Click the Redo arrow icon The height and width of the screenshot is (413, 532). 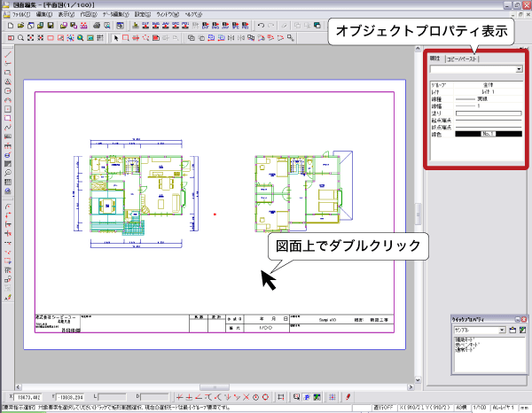[x=270, y=26]
